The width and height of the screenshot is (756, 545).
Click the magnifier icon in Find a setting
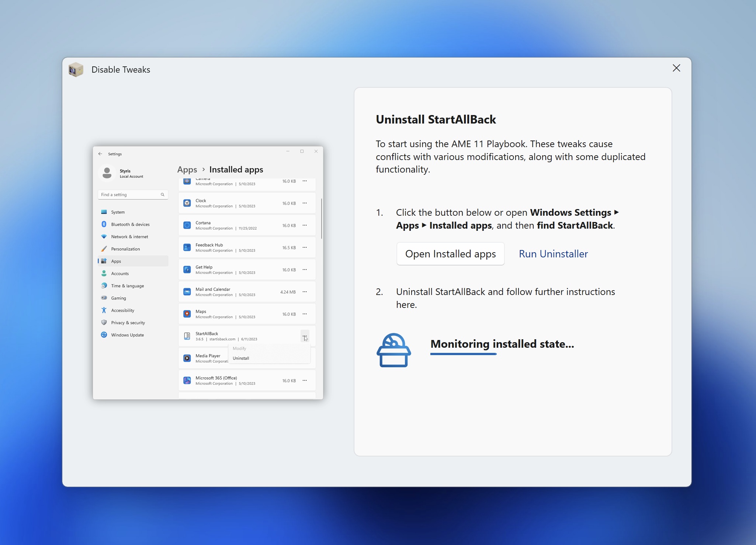pos(162,194)
